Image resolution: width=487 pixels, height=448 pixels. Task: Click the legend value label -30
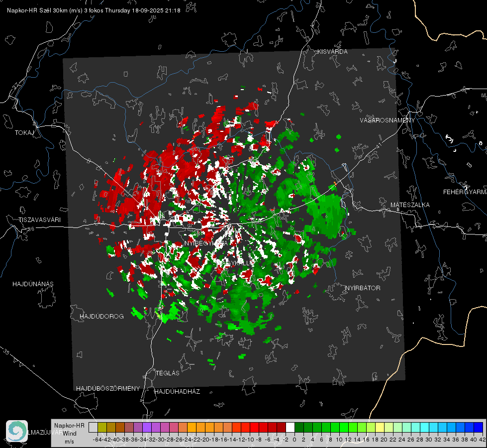160,440
